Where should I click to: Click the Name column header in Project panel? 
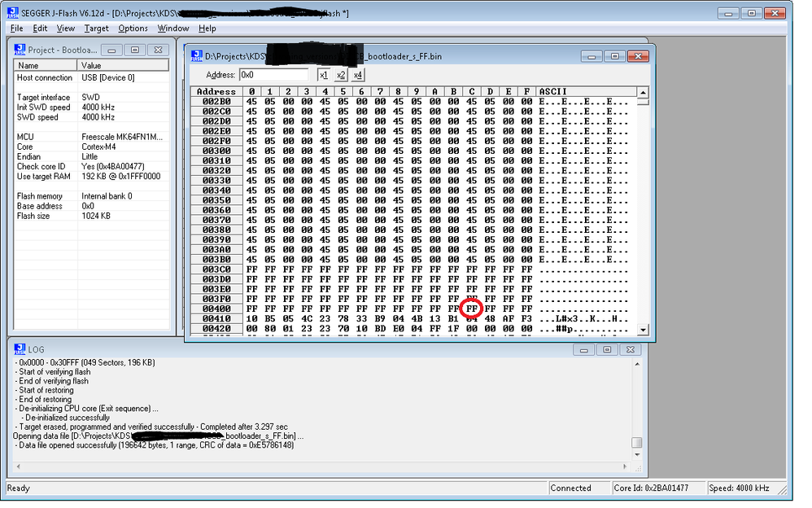pos(46,65)
